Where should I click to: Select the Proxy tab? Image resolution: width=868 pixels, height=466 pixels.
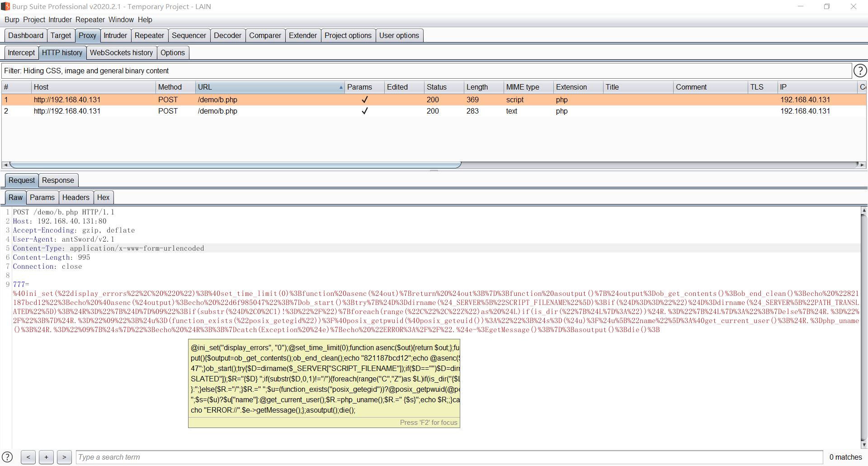(87, 35)
